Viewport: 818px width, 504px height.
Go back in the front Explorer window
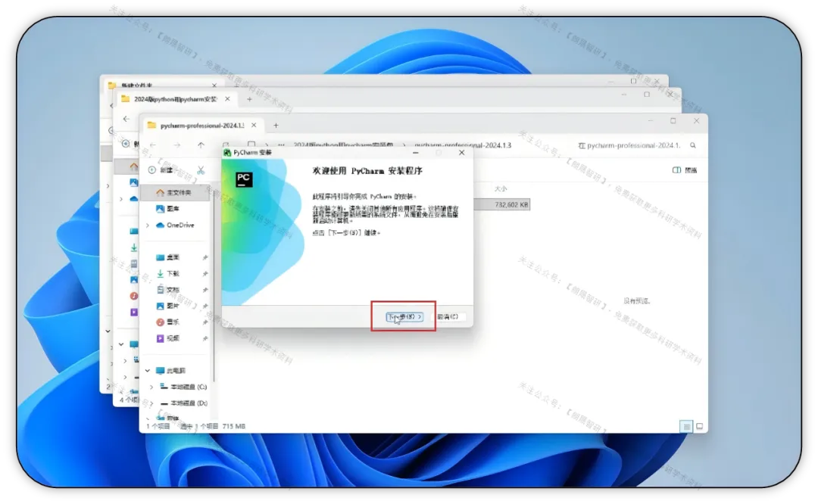pyautogui.click(x=152, y=145)
